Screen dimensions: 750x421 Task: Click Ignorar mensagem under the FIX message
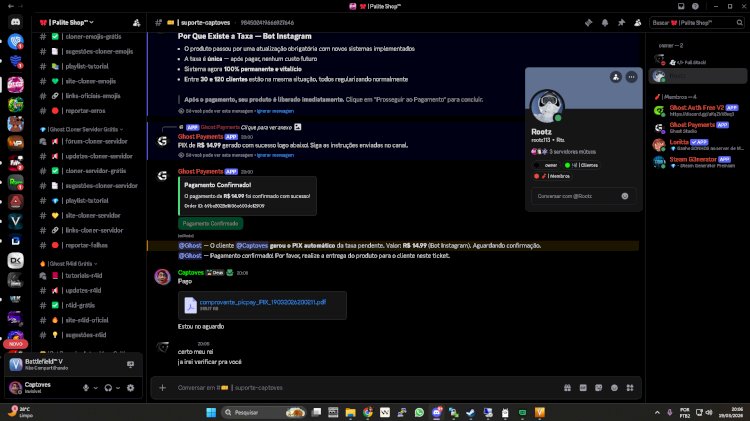[x=276, y=155]
